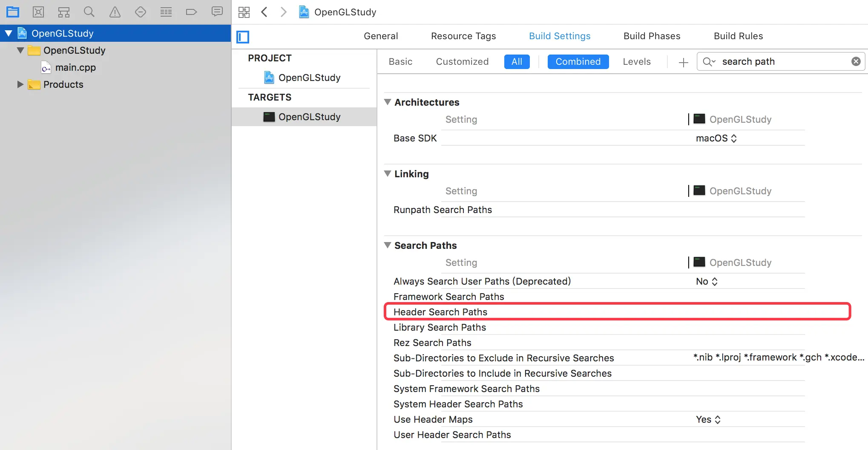Open the Find navigator
The width and height of the screenshot is (868, 450).
click(x=89, y=12)
